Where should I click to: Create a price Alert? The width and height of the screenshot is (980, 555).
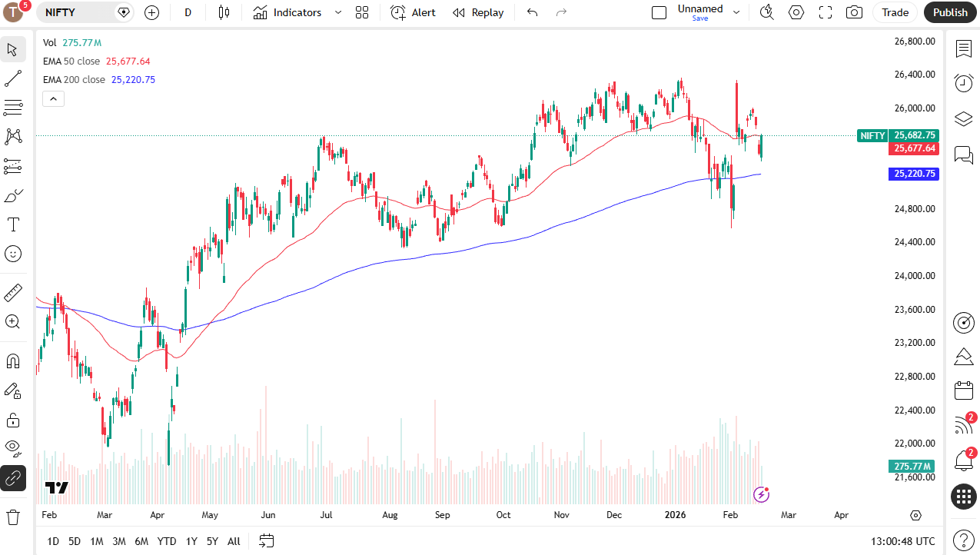413,12
